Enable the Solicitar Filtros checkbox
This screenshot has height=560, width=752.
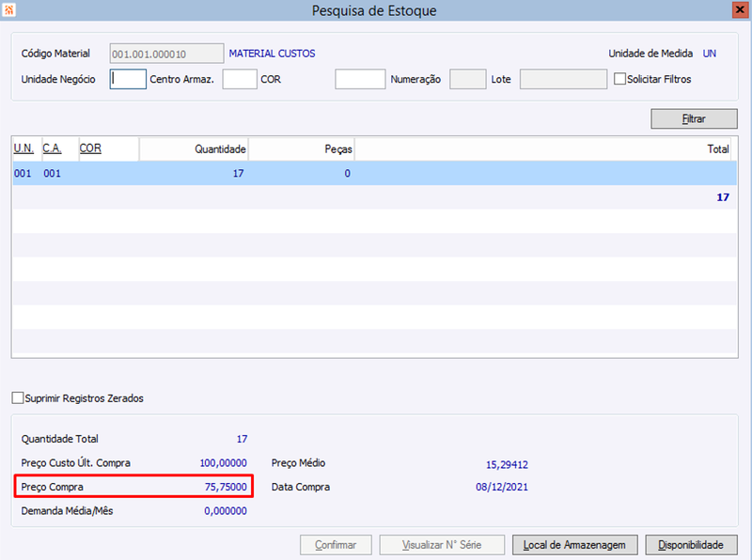coord(619,79)
